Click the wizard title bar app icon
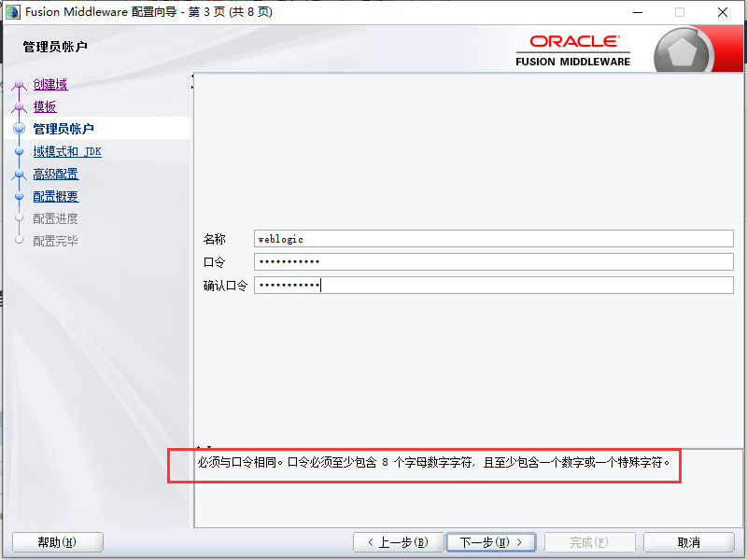The image size is (747, 560). [x=13, y=12]
